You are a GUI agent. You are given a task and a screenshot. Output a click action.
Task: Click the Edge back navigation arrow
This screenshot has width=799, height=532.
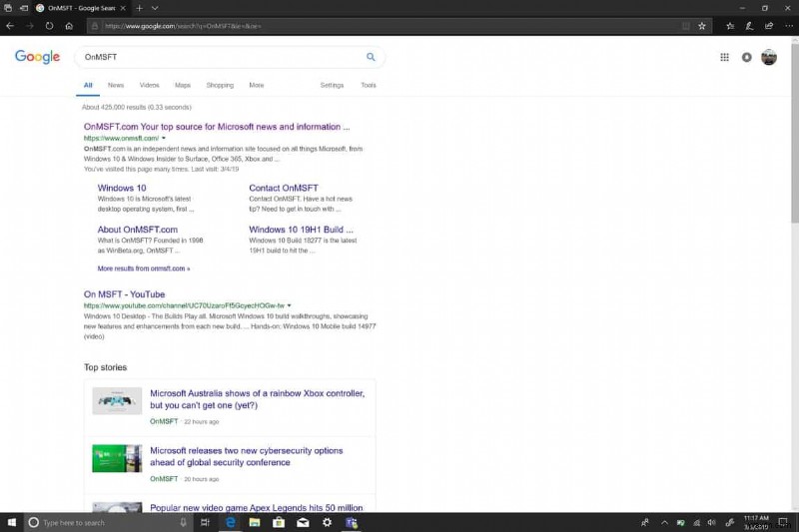click(10, 26)
